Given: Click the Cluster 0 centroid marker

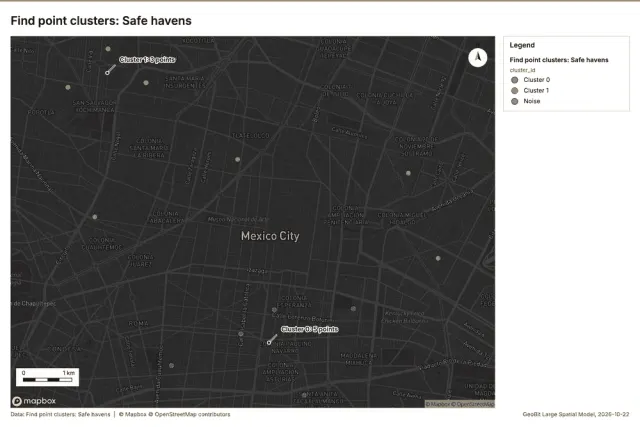Looking at the screenshot, I should (269, 342).
